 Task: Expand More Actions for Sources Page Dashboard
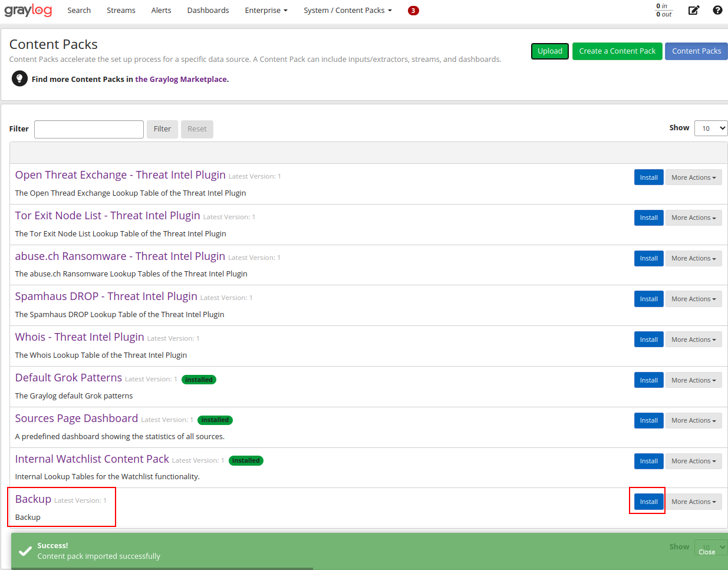693,420
